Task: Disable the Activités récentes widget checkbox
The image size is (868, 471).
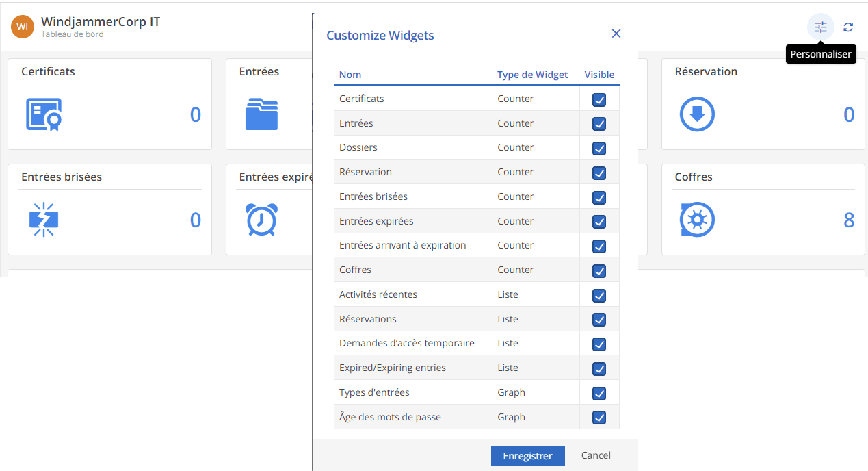Action: tap(599, 295)
